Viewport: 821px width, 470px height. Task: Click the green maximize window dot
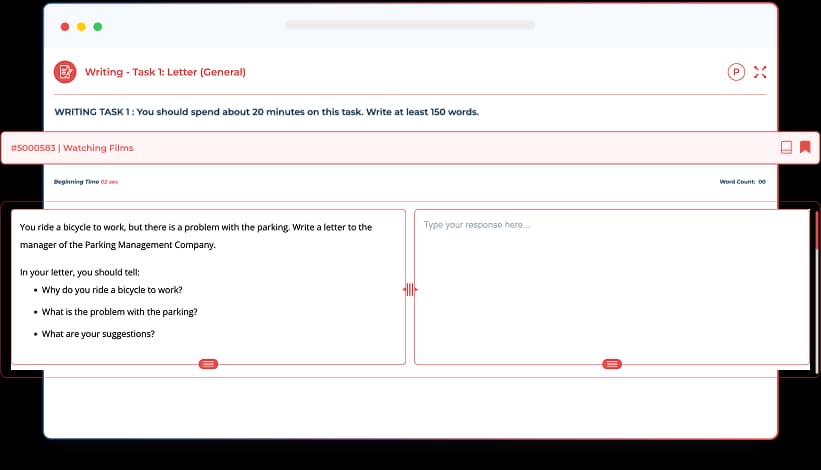[x=98, y=26]
